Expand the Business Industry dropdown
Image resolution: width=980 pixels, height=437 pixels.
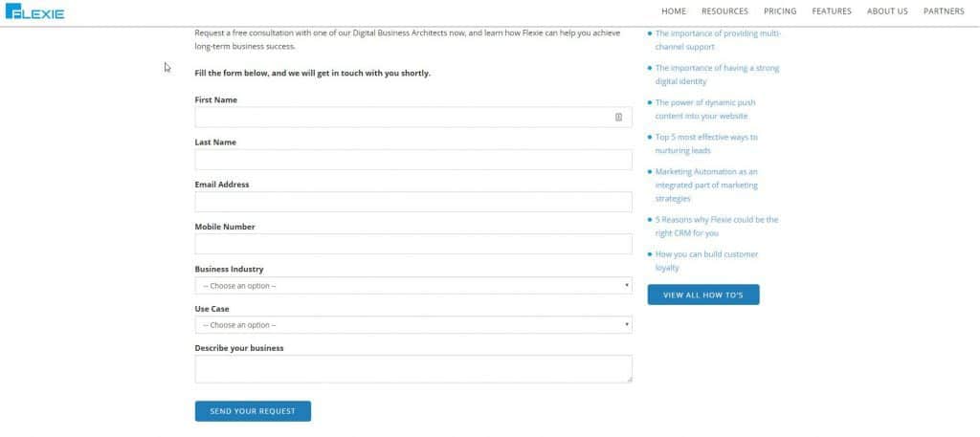click(413, 286)
